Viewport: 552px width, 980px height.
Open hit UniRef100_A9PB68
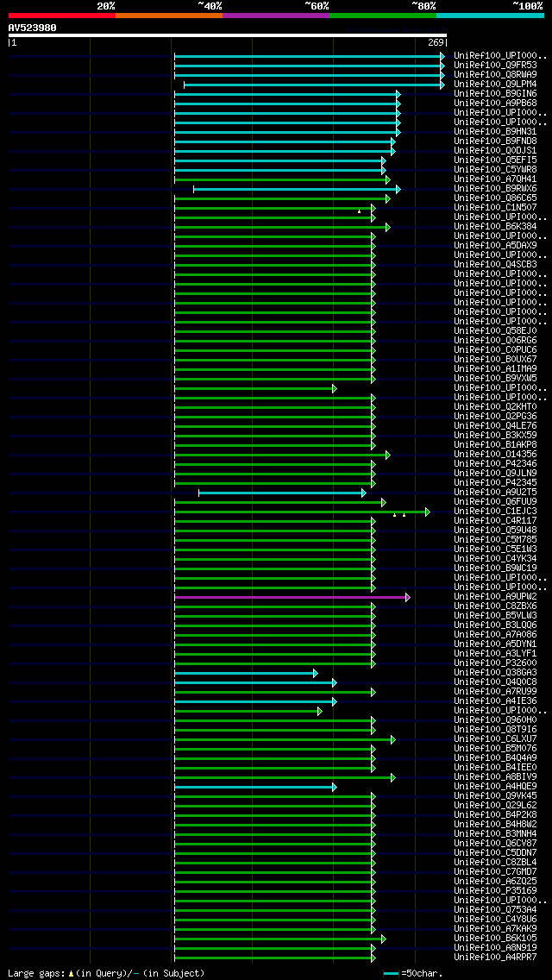coord(495,104)
